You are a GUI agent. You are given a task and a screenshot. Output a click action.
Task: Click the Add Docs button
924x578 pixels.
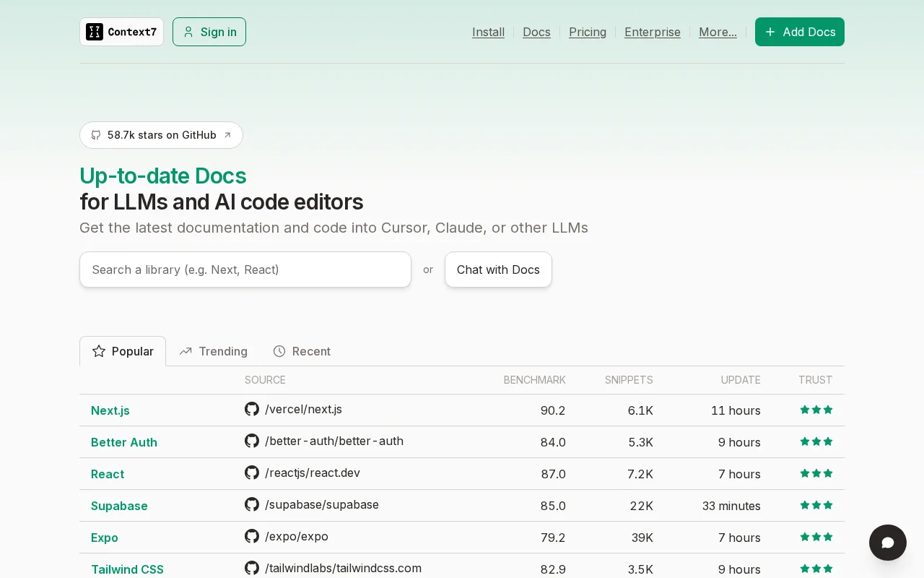point(800,32)
